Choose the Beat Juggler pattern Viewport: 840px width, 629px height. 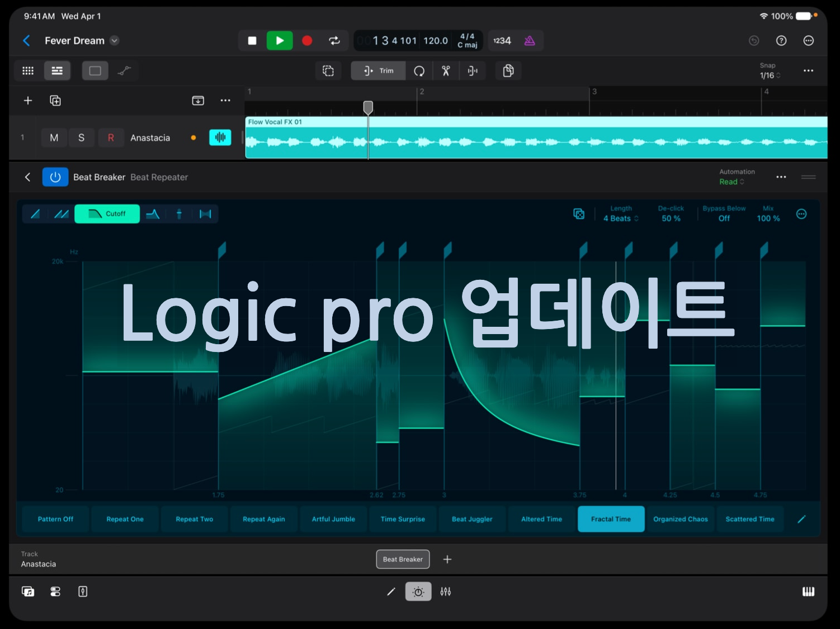472,519
